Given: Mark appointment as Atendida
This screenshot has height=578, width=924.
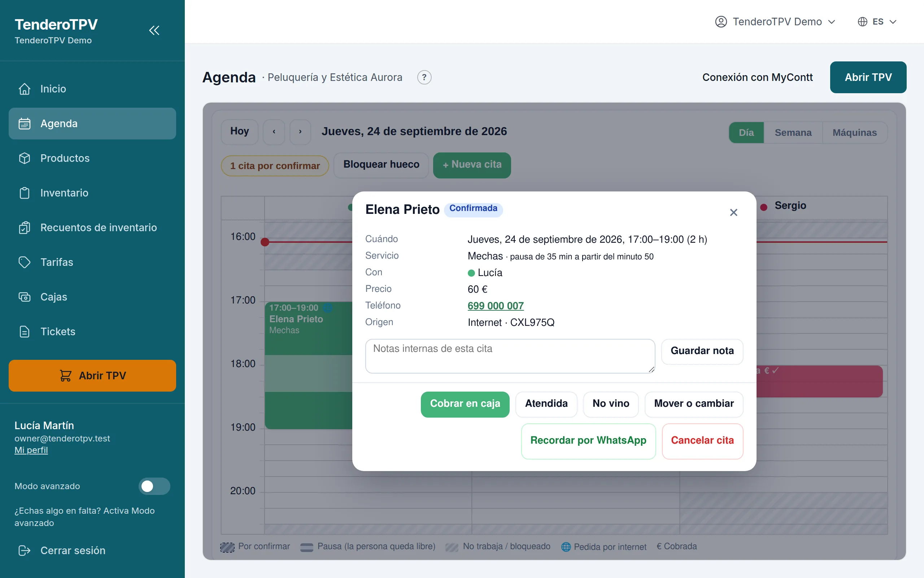Looking at the screenshot, I should point(546,404).
